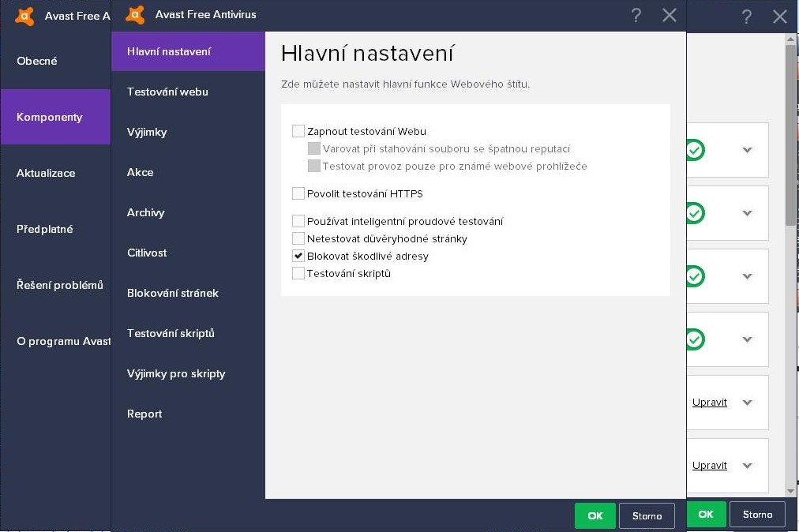Click scrollbar down arrow in background window
This screenshot has width=799, height=532.
tap(790, 491)
